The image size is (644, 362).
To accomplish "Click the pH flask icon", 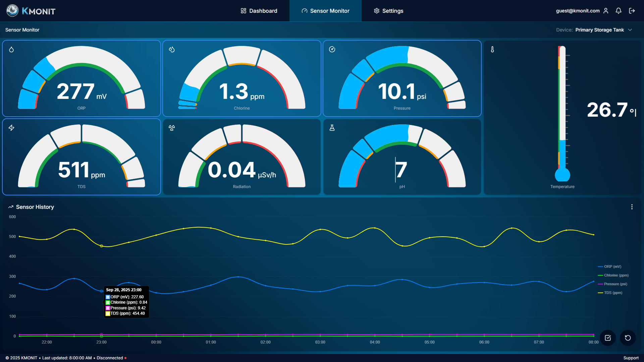I will pyautogui.click(x=332, y=128).
